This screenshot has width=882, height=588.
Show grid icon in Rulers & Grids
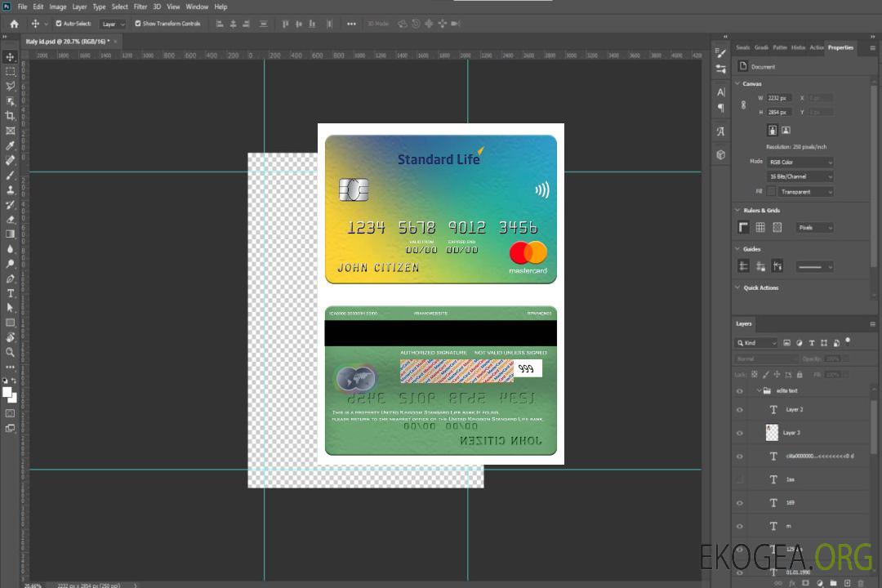click(x=760, y=227)
